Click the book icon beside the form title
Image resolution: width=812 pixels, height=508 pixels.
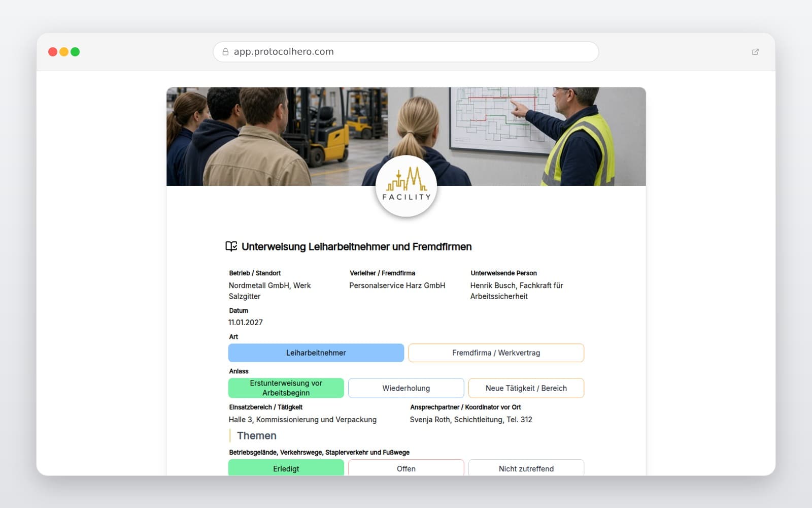pos(231,246)
